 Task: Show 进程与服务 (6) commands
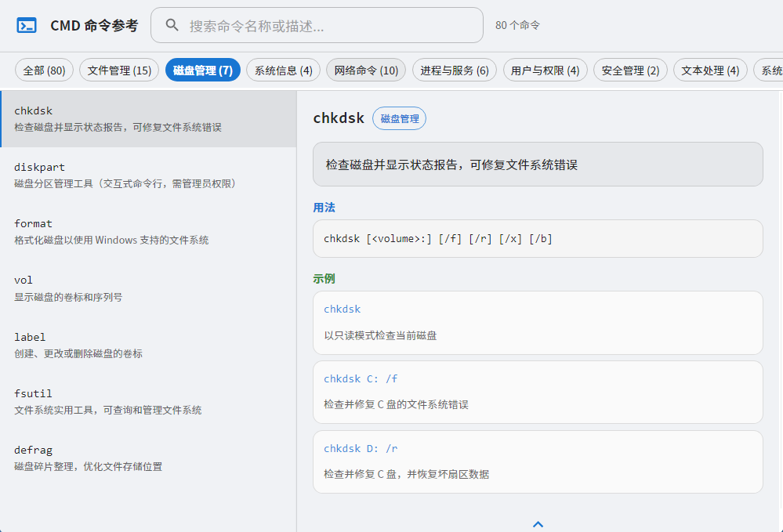pos(455,71)
